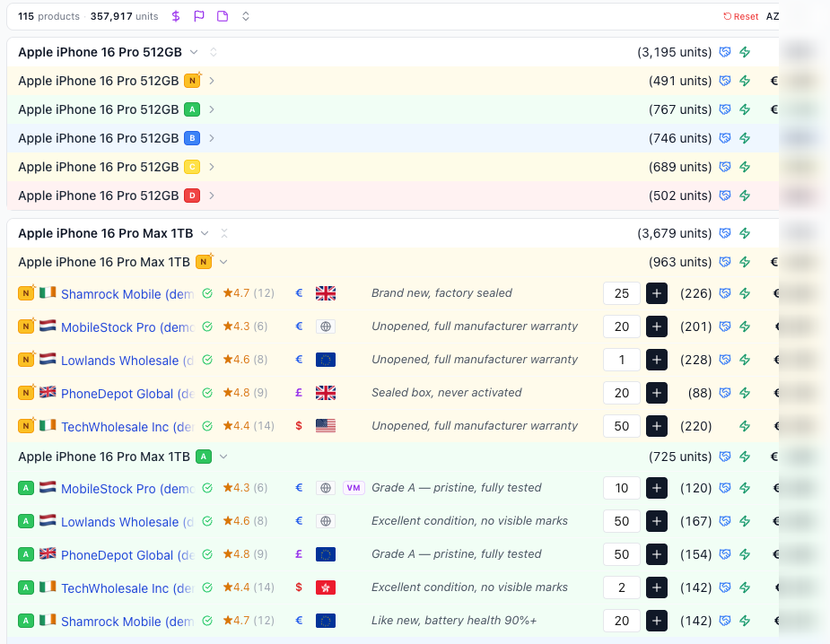Click expand arrows next to iPhone 16 Pro 512GB header
830x644 pixels.
click(214, 52)
